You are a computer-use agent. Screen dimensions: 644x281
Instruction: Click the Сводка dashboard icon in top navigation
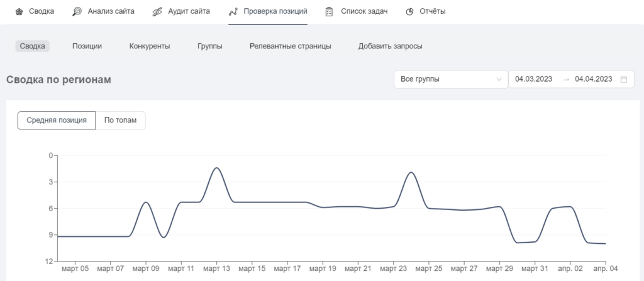tap(19, 11)
